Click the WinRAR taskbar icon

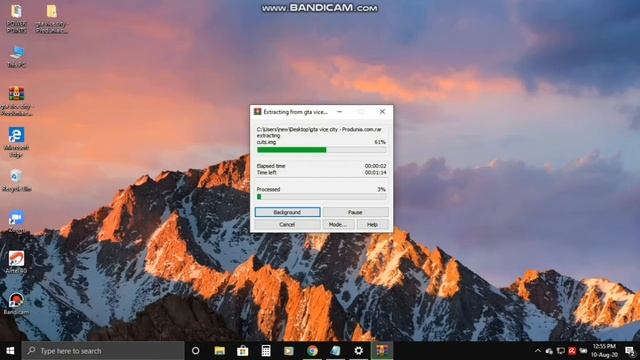pos(382,351)
